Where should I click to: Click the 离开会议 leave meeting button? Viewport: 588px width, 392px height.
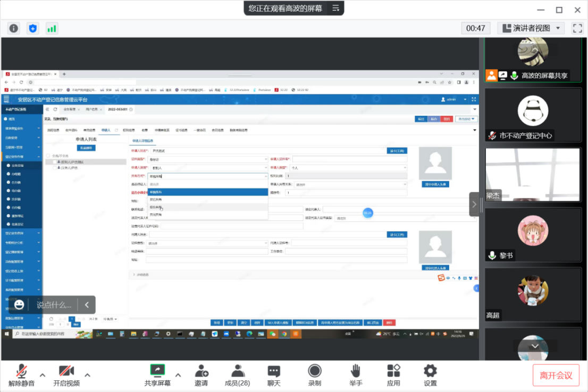tap(556, 376)
